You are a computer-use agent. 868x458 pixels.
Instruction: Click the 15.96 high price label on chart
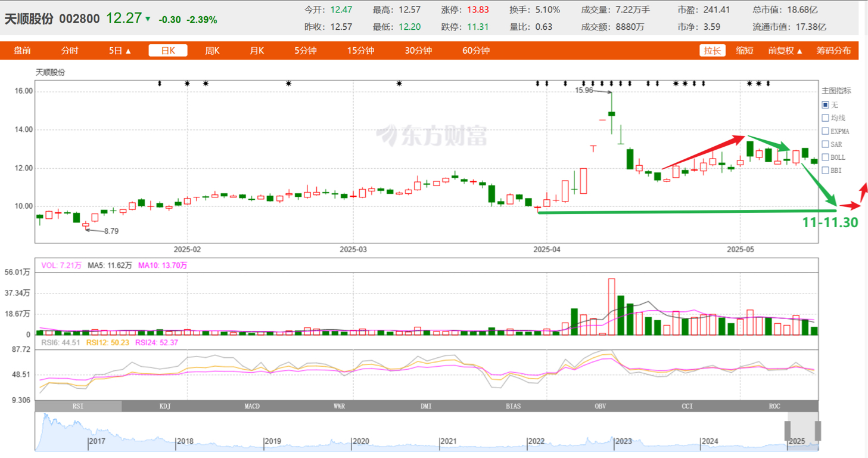click(x=584, y=91)
